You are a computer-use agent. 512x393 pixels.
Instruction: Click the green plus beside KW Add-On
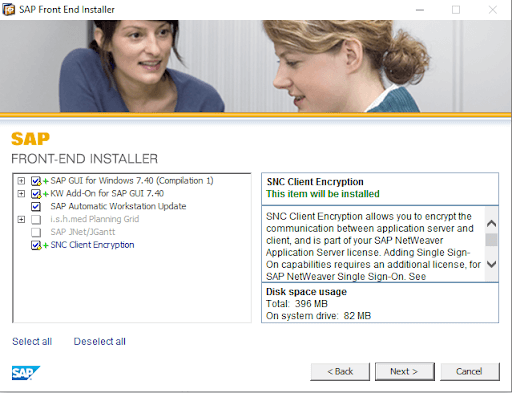tap(46, 194)
